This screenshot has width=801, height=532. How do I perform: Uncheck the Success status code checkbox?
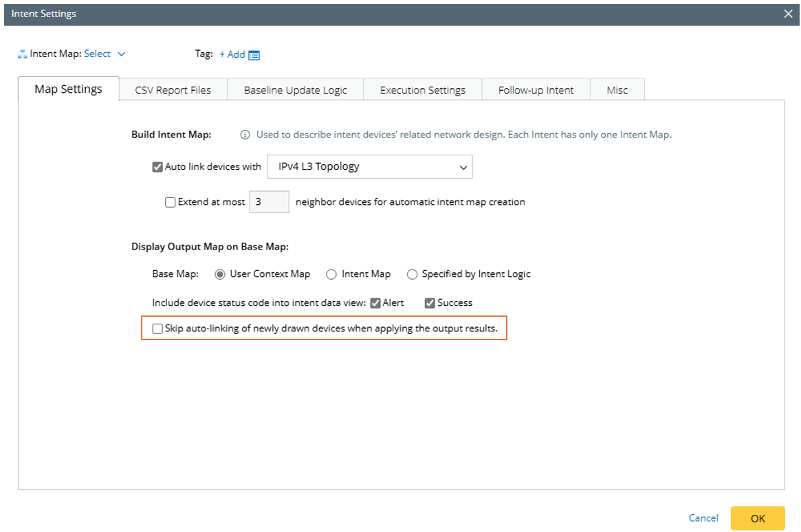point(430,303)
